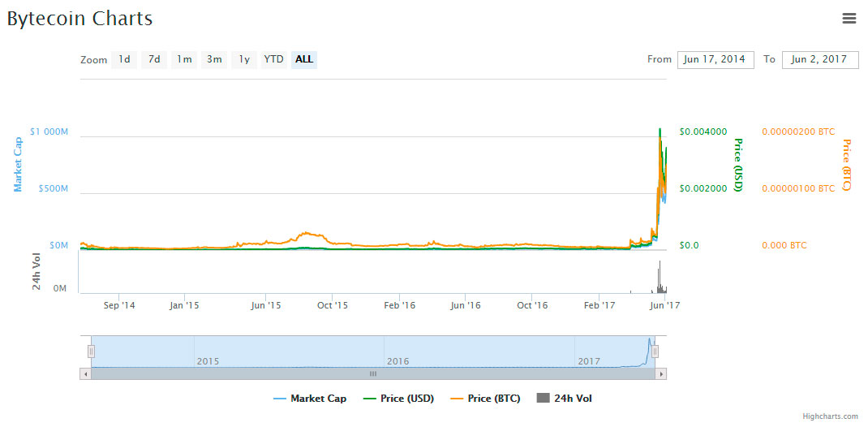Viewport: 868px width, 427px height.
Task: Click the Price (USD) axis title
Action: pos(737,165)
